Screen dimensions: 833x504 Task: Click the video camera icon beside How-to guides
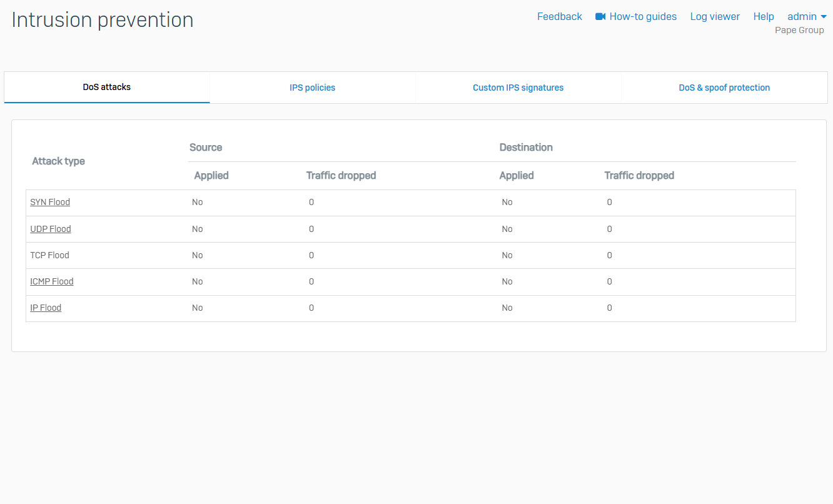(x=600, y=17)
